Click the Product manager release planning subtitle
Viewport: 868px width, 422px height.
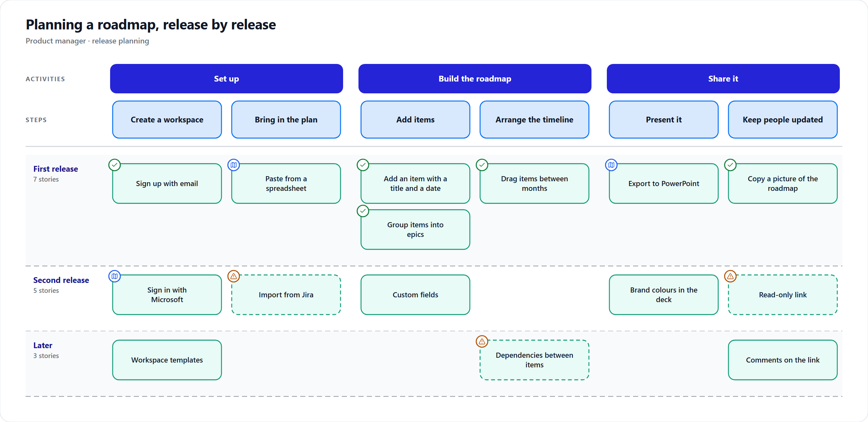tap(87, 41)
